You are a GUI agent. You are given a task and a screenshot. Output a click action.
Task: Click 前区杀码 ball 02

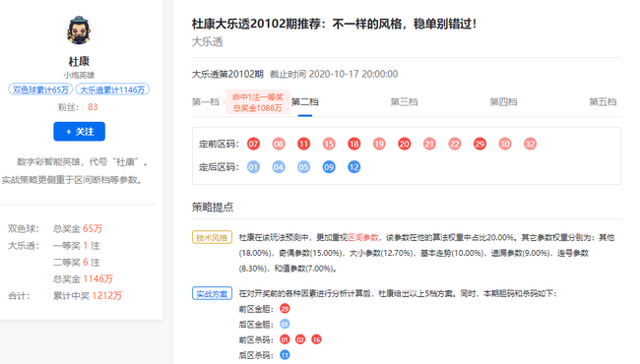pos(300,339)
